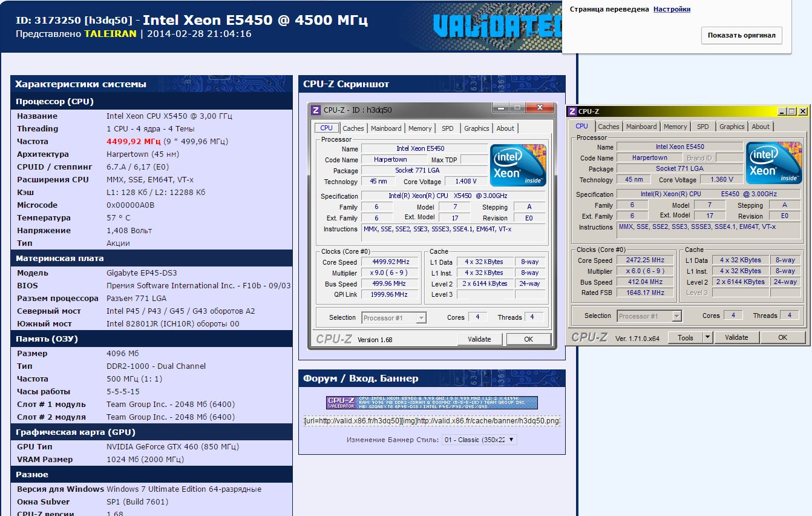Screen dimensions: 812x516
Task: Click the CPUID value '6.7.A / 6,17 (E0)'
Action: (138, 167)
